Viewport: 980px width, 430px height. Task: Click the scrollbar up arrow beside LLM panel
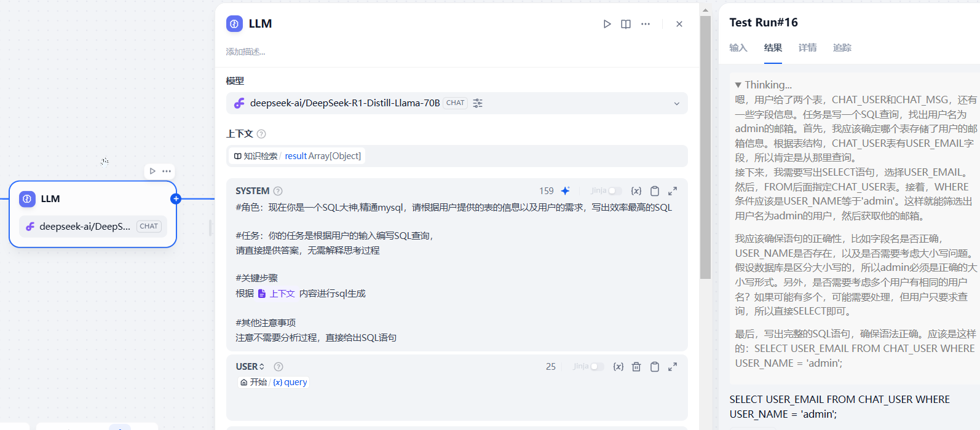pos(705,10)
